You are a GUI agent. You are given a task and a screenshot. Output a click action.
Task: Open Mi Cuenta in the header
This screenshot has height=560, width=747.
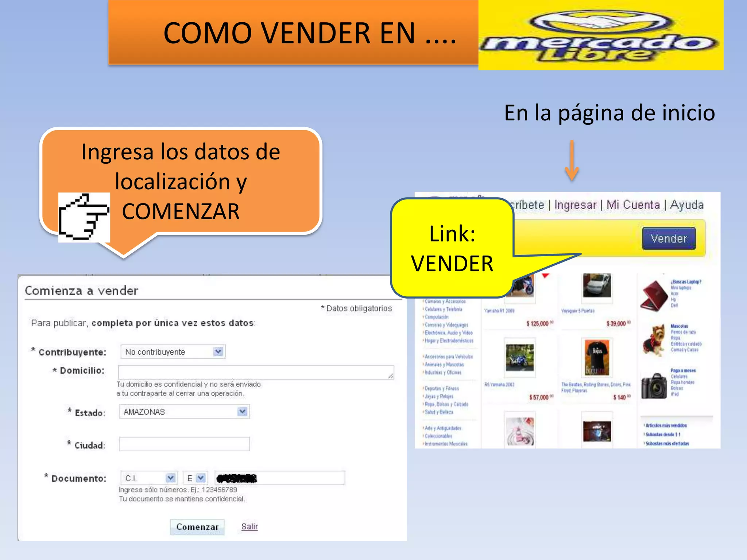tap(633, 205)
